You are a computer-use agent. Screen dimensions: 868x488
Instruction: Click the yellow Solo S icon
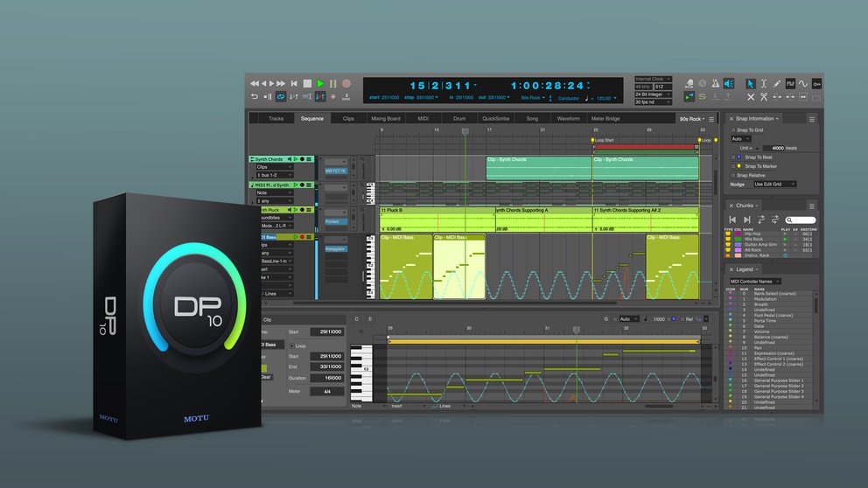(703, 97)
